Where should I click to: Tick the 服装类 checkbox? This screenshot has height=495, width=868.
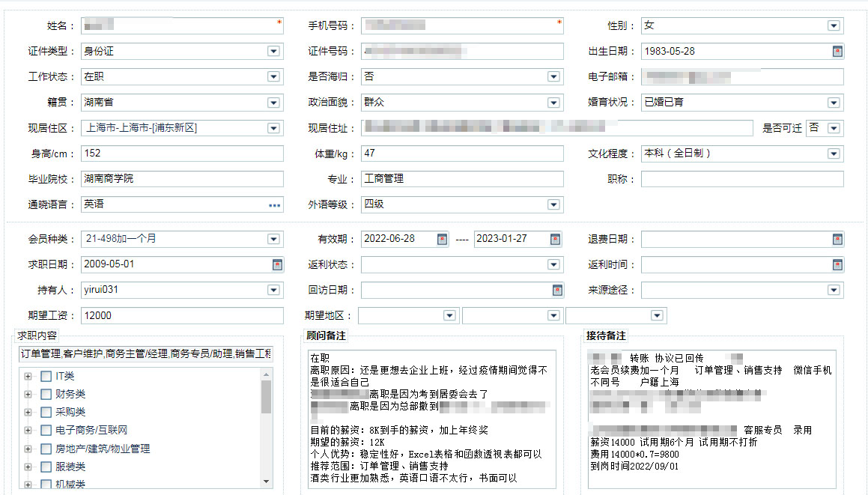46,467
